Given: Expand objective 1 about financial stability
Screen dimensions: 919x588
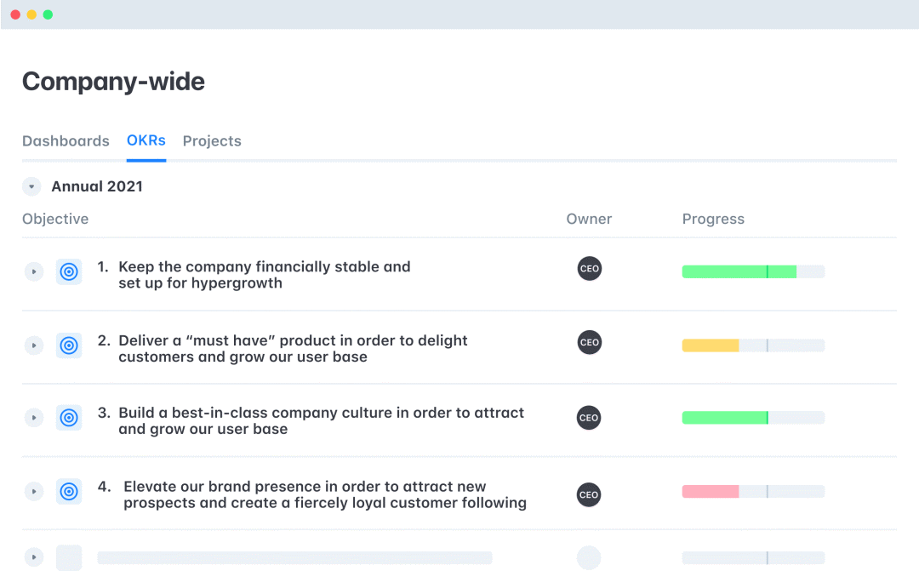Looking at the screenshot, I should tap(33, 272).
